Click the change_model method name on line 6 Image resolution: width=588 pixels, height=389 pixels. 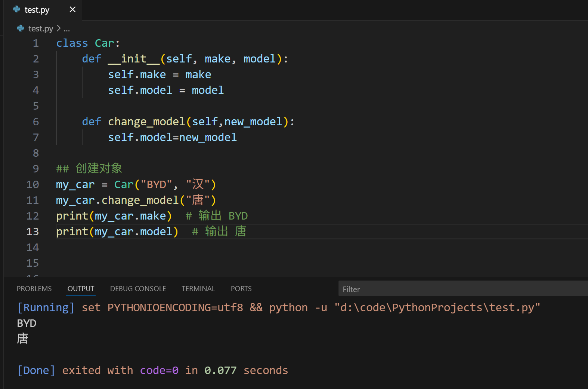click(146, 122)
